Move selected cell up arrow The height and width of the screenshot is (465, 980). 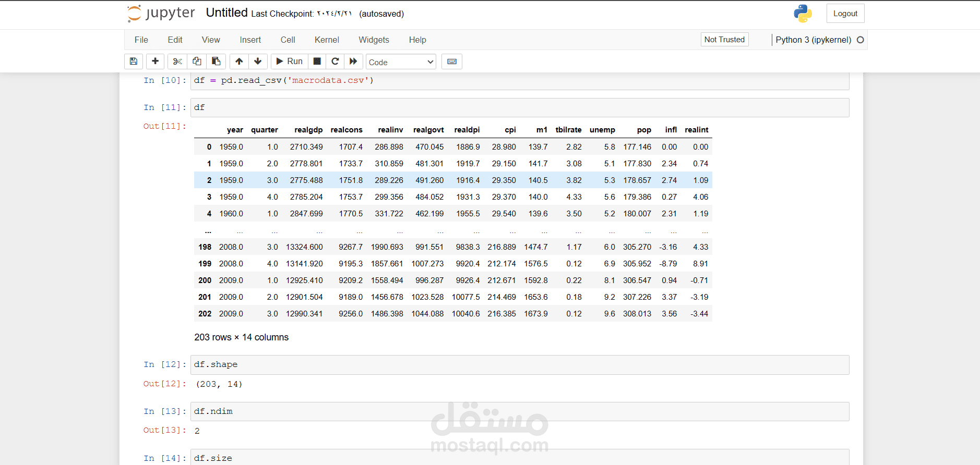[x=239, y=62]
